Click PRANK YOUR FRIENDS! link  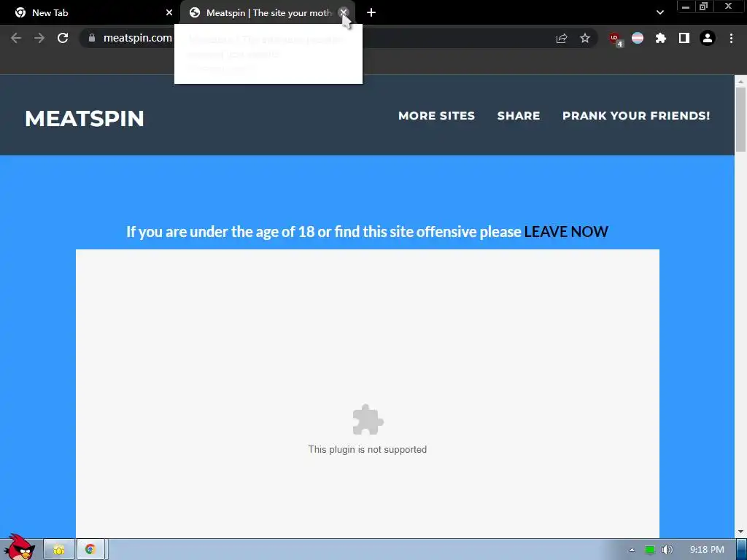[636, 116]
